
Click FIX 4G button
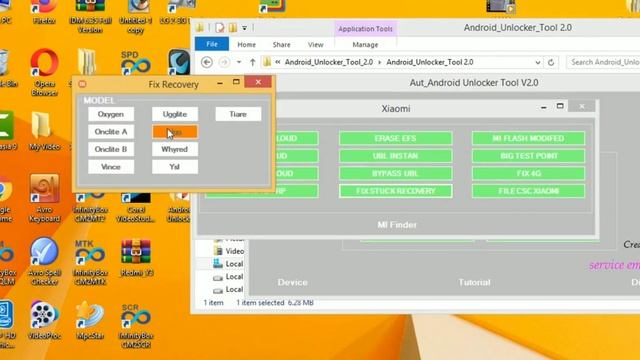point(529,173)
